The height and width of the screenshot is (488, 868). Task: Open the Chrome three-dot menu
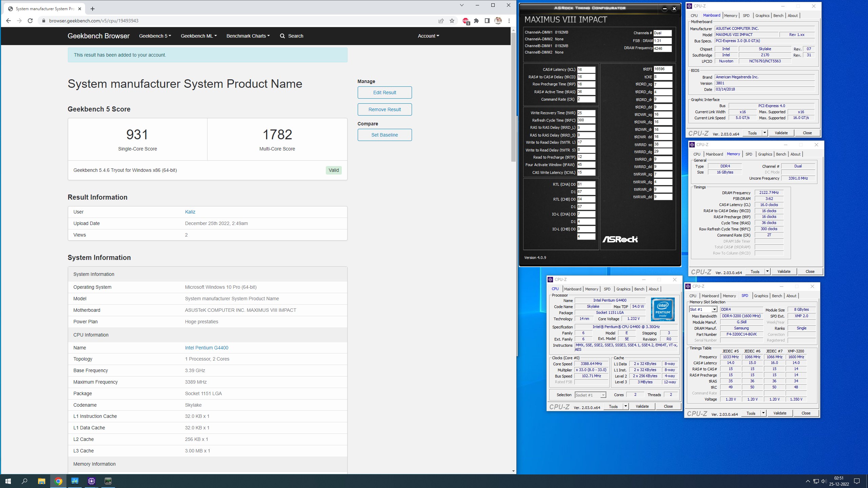[509, 21]
